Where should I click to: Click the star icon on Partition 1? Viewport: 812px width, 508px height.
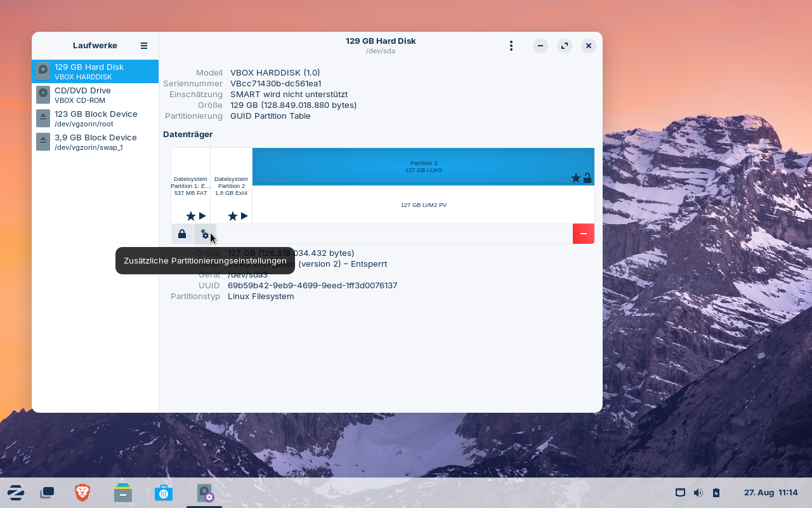point(191,216)
